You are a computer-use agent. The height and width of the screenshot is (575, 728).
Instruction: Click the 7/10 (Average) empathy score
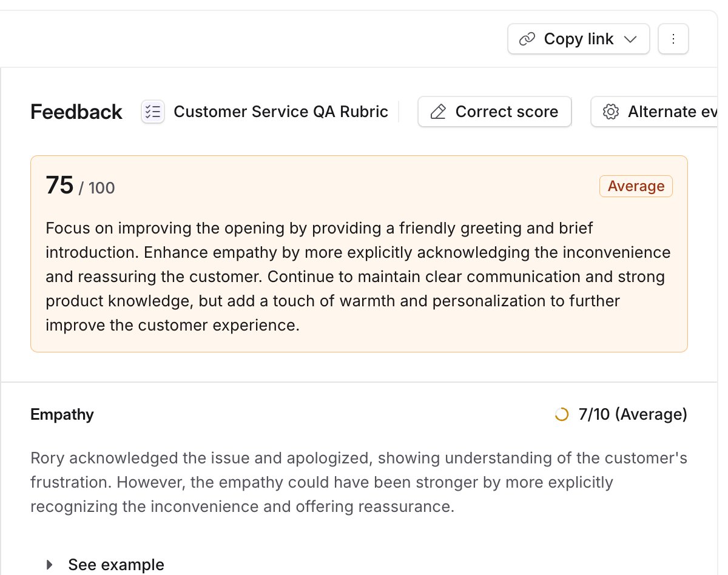[x=633, y=415]
